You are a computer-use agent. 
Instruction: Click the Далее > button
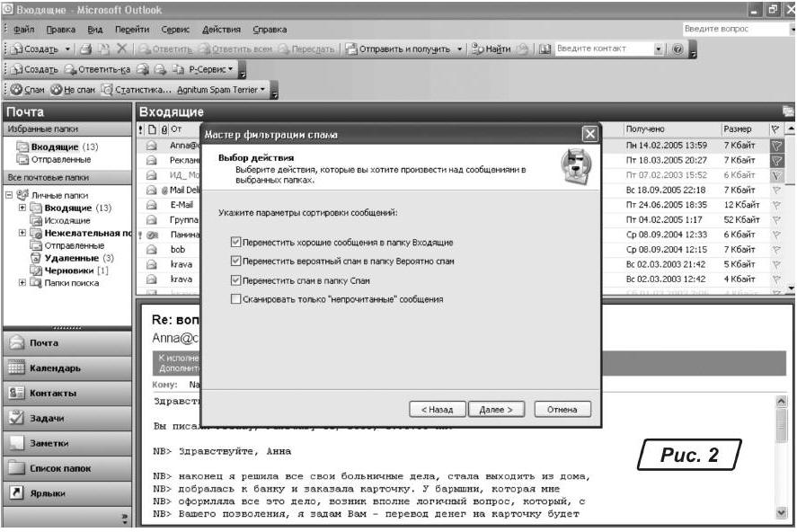tap(496, 409)
